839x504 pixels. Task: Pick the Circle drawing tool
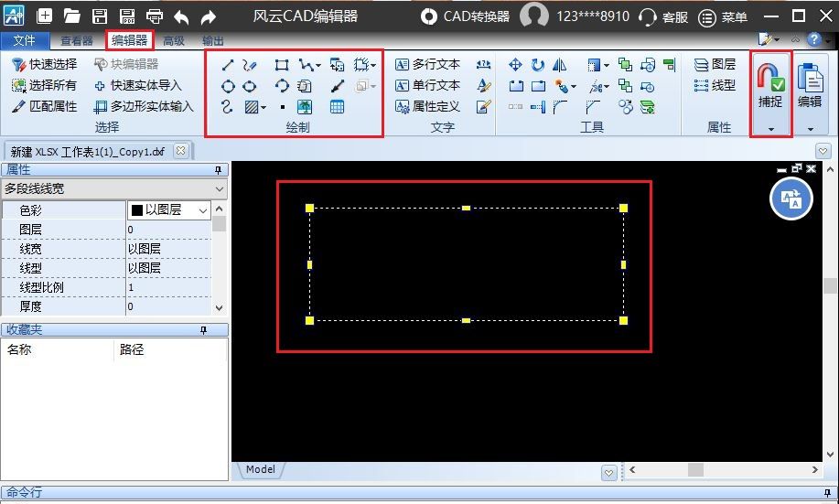228,86
